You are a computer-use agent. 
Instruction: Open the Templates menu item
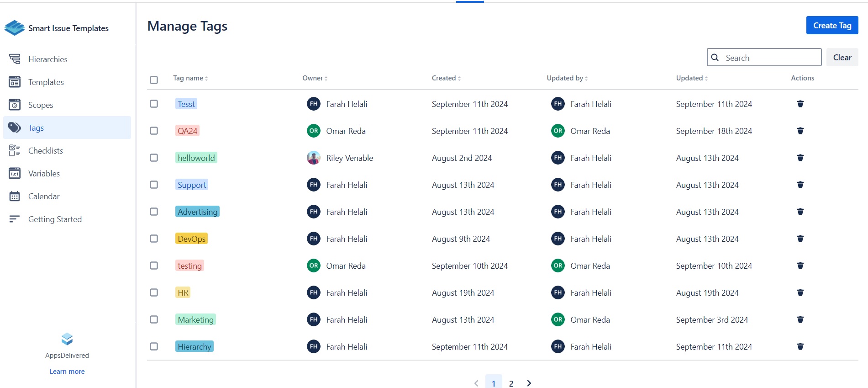(x=46, y=82)
